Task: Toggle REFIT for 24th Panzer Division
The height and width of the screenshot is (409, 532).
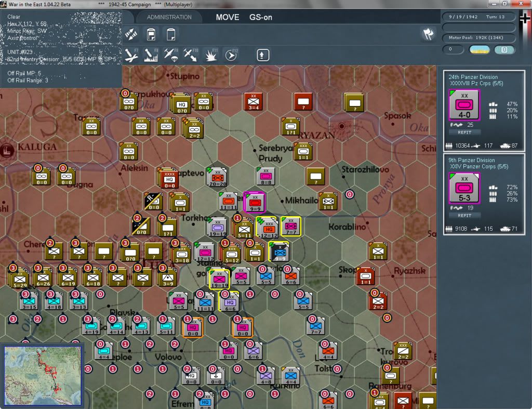Action: (464, 133)
